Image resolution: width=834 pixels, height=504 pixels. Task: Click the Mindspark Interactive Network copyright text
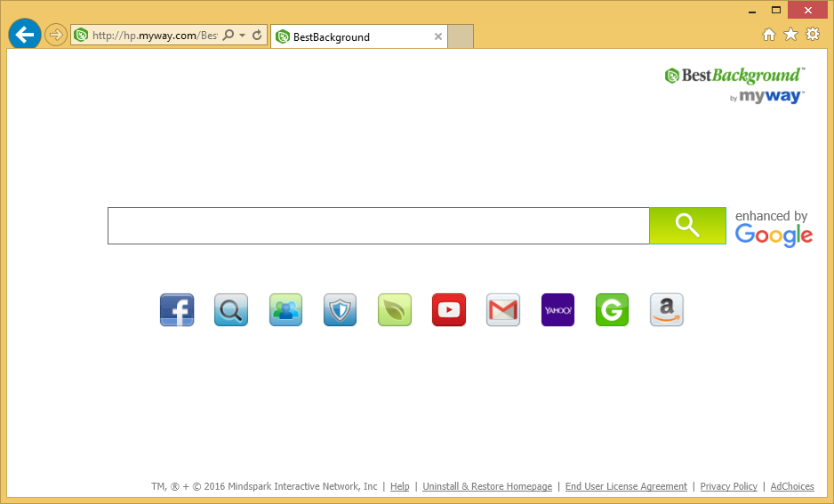click(264, 486)
